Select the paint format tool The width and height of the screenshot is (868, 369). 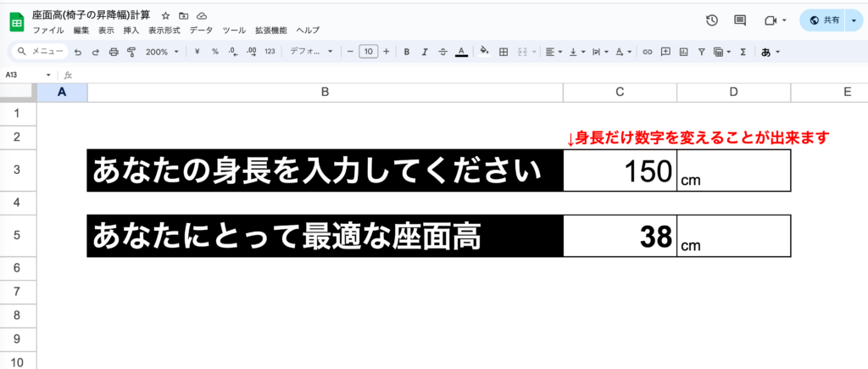(131, 52)
